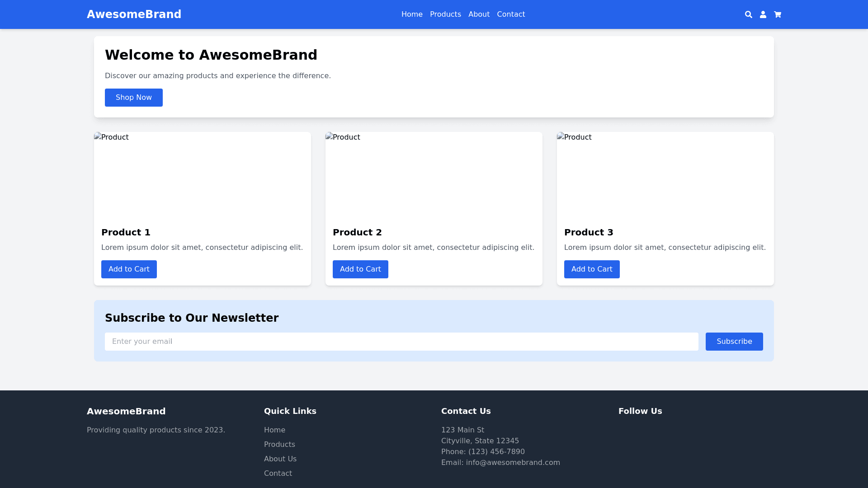Open Products in top navigation

445,14
